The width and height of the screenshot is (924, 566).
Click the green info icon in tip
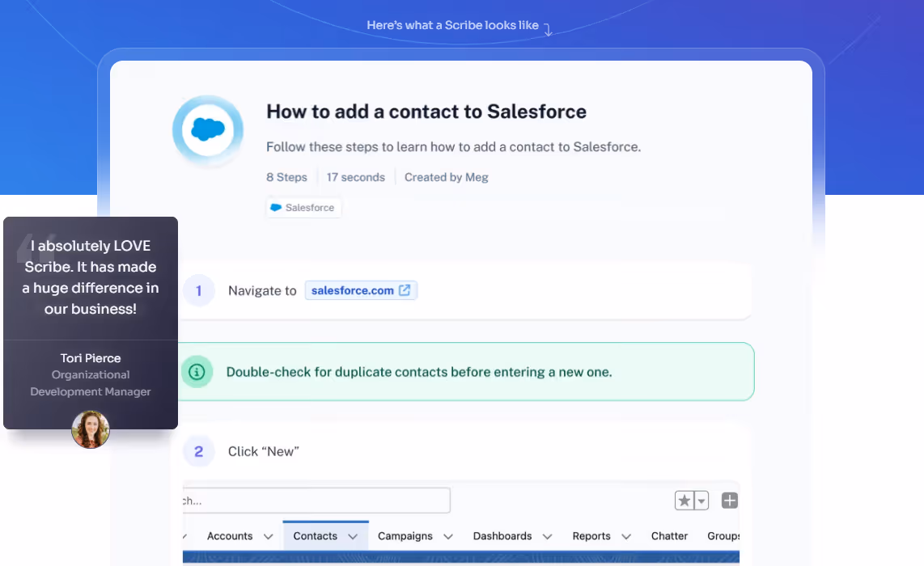tap(197, 372)
